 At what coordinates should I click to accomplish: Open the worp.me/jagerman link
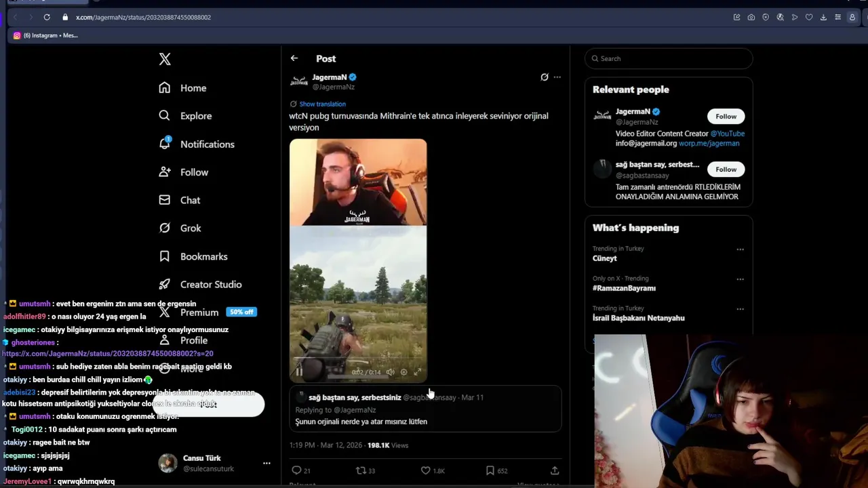tap(709, 144)
